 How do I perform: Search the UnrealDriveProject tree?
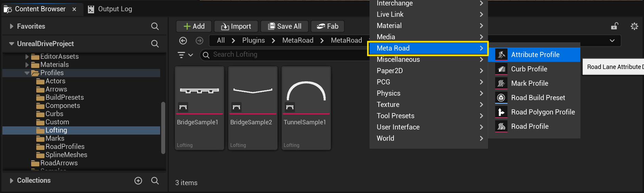click(x=155, y=44)
